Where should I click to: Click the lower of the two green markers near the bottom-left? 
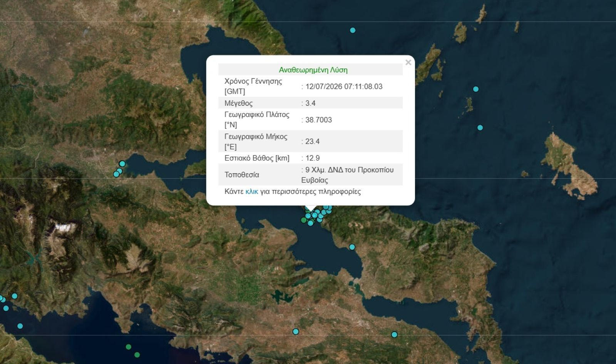point(137,355)
